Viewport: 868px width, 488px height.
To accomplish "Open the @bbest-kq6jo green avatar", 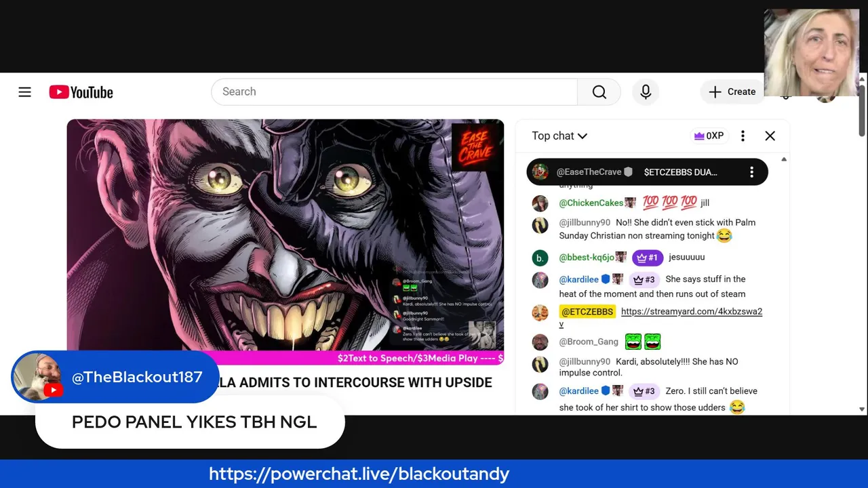I will point(540,258).
